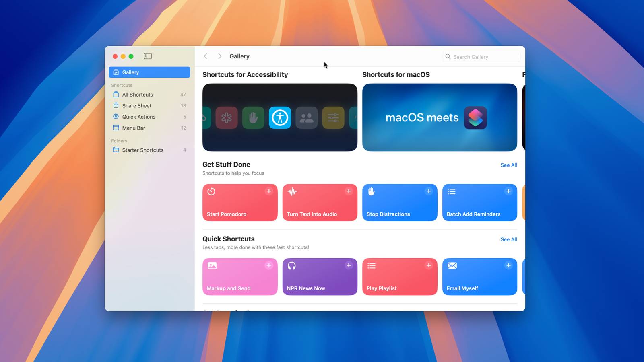Open All Shortcuts in sidebar
This screenshot has height=362, width=644.
(138, 95)
